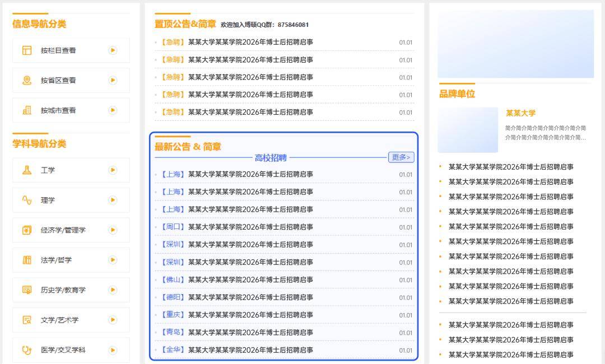Click the 按城市查看 building icon
This screenshot has width=605, height=364.
click(27, 110)
